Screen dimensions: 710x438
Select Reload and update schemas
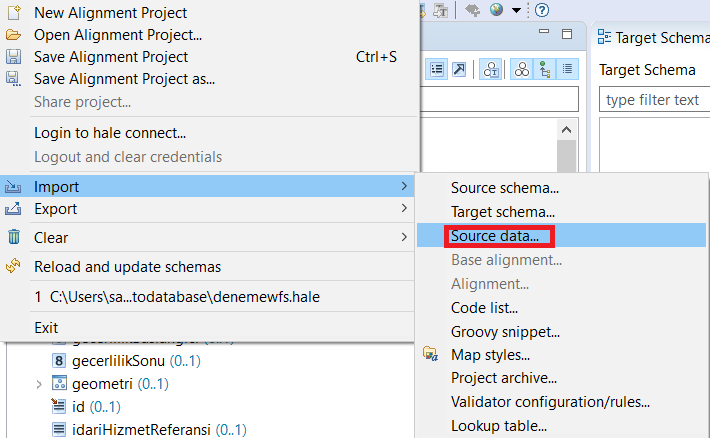(x=127, y=267)
